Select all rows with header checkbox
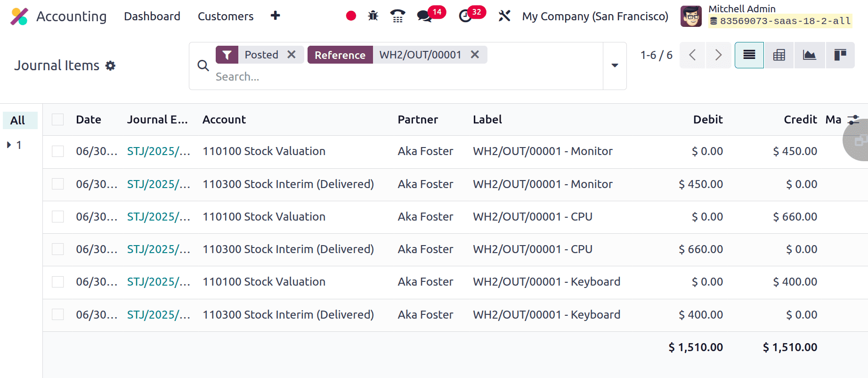The image size is (868, 378). [58, 120]
